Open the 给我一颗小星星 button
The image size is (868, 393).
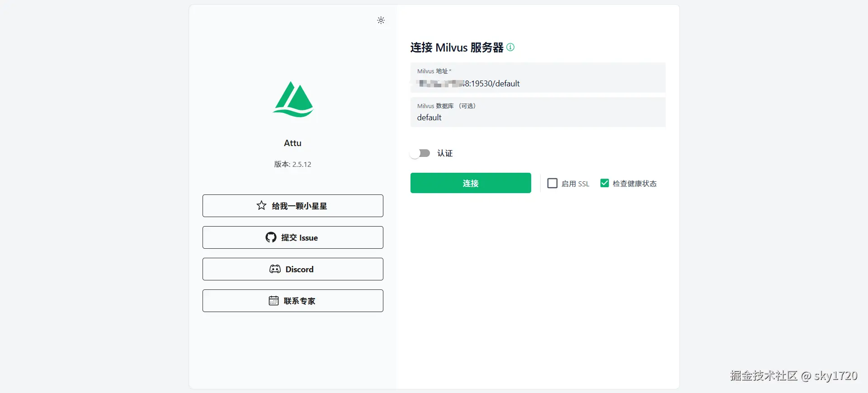click(293, 206)
